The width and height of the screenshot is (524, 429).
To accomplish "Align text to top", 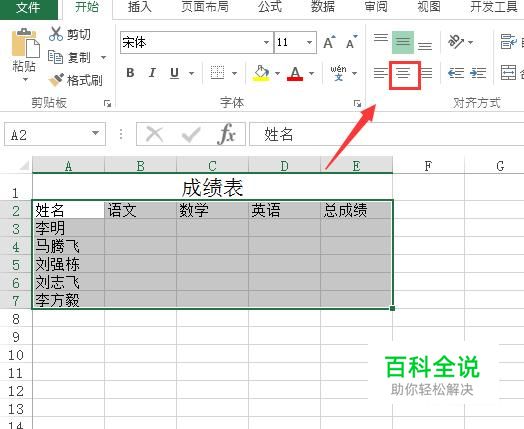I will tap(381, 38).
